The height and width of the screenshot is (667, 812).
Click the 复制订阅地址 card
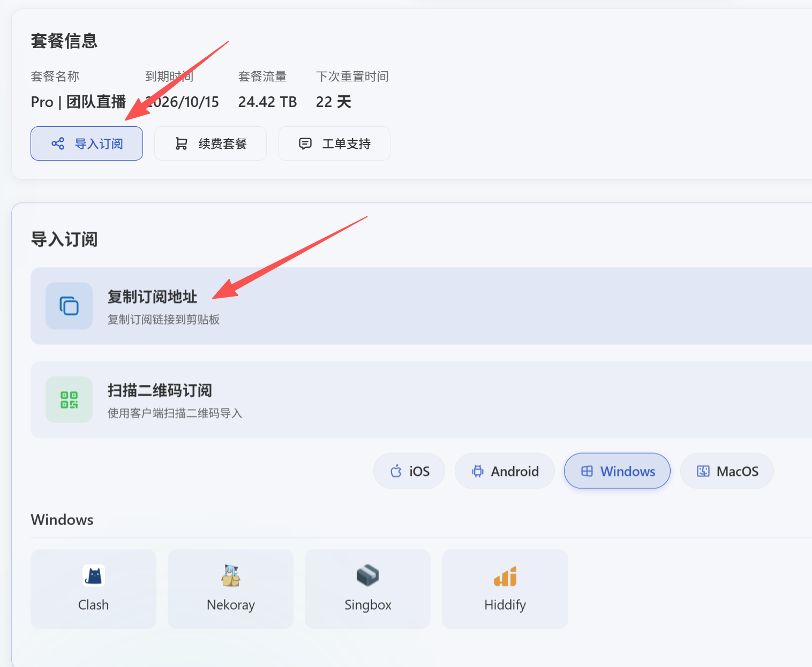click(x=375, y=306)
